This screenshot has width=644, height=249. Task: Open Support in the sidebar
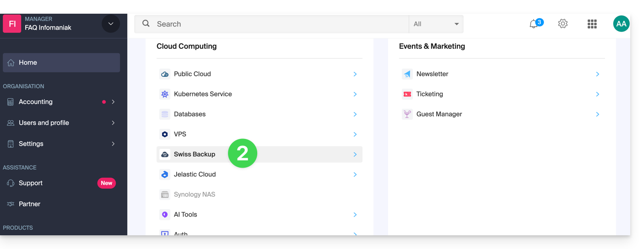pos(31,183)
